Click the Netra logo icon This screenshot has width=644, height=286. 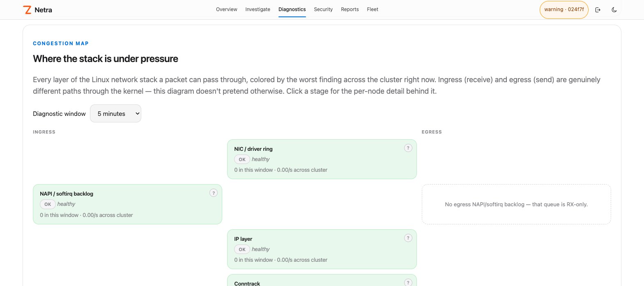click(28, 9)
